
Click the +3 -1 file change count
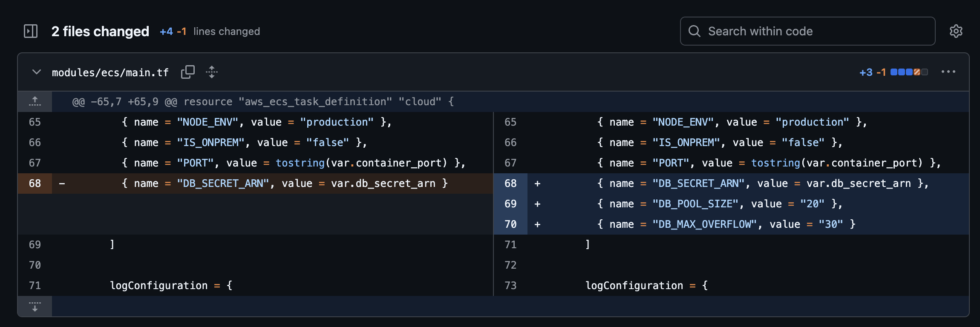click(x=872, y=72)
